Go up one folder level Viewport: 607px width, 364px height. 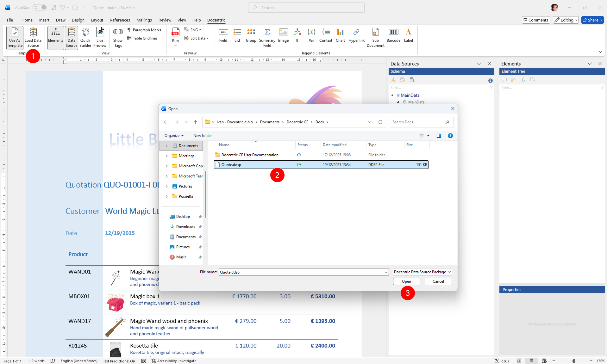[x=195, y=122]
